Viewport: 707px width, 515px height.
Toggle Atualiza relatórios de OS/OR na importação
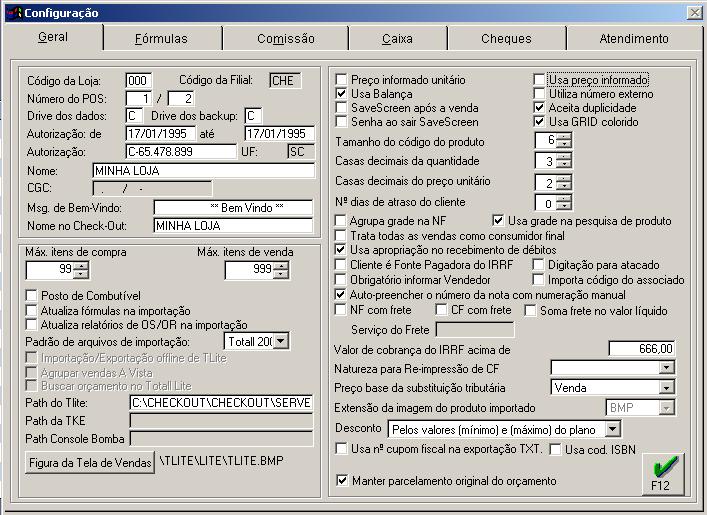click(x=31, y=325)
